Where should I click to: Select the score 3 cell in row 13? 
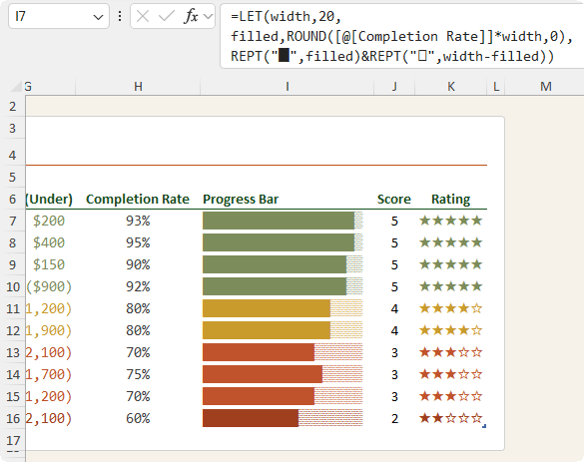point(394,352)
